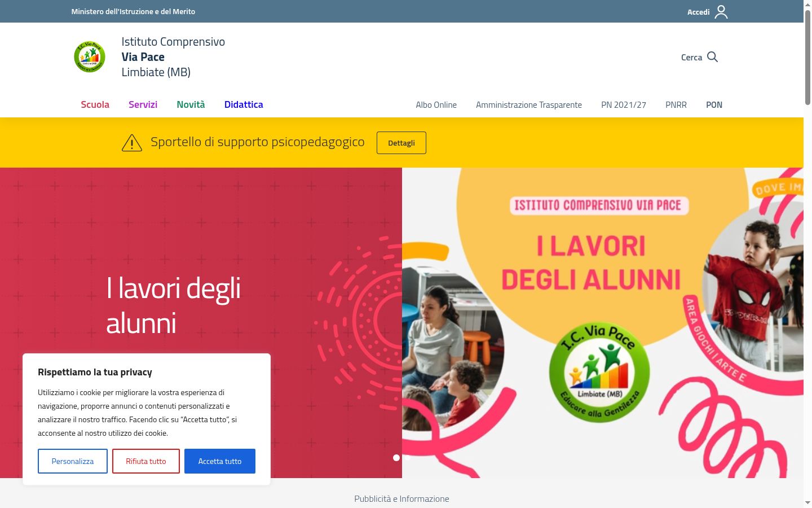The image size is (812, 508).
Task: Open Ministero dell'Istruzione e del Merito link
Action: 133,11
